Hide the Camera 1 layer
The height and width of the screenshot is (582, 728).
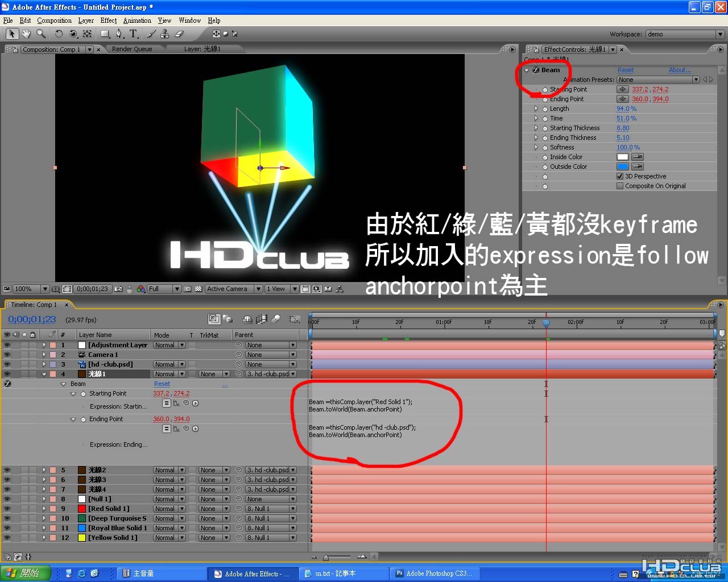point(7,355)
